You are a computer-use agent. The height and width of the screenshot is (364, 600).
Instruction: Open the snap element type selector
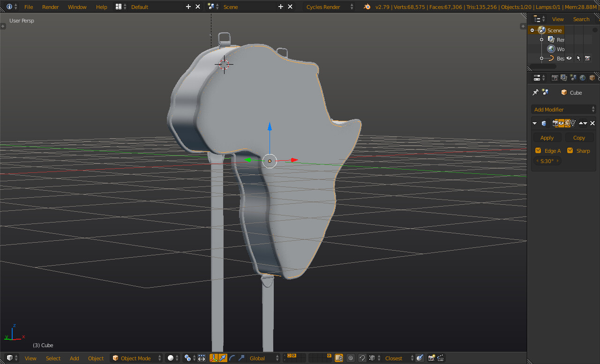pos(374,358)
